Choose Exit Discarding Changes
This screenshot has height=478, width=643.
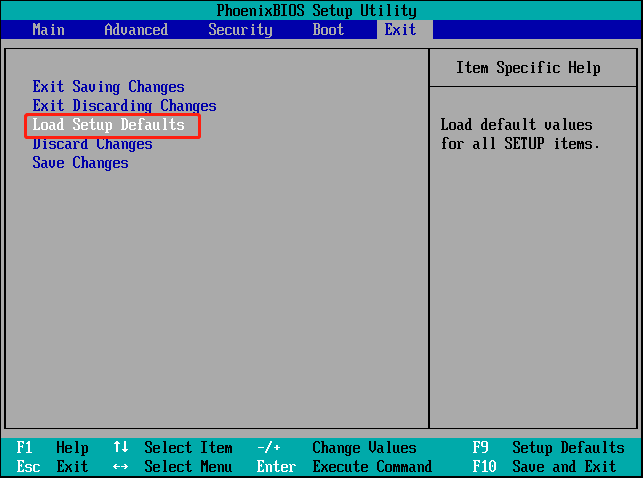[124, 106]
